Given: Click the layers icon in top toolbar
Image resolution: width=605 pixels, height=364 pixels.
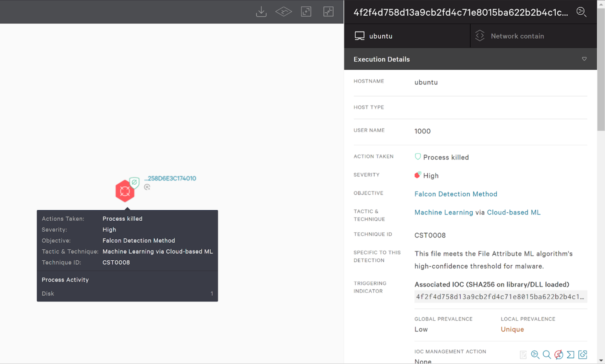Looking at the screenshot, I should (283, 12).
